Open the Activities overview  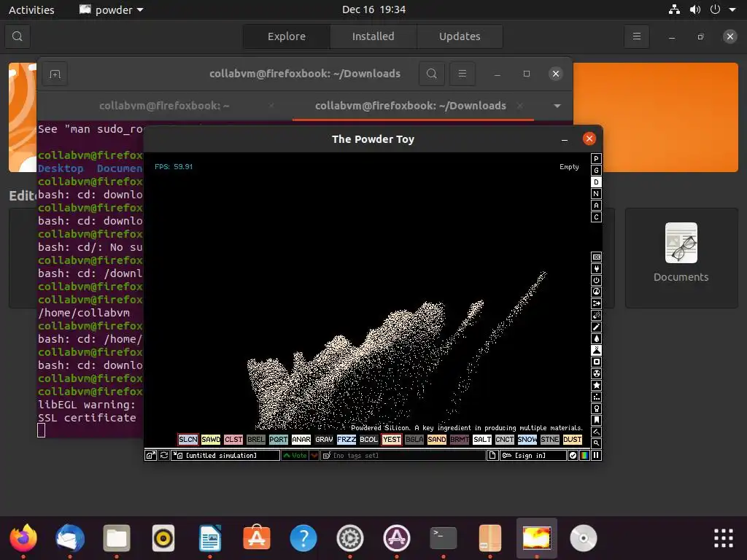click(x=31, y=9)
